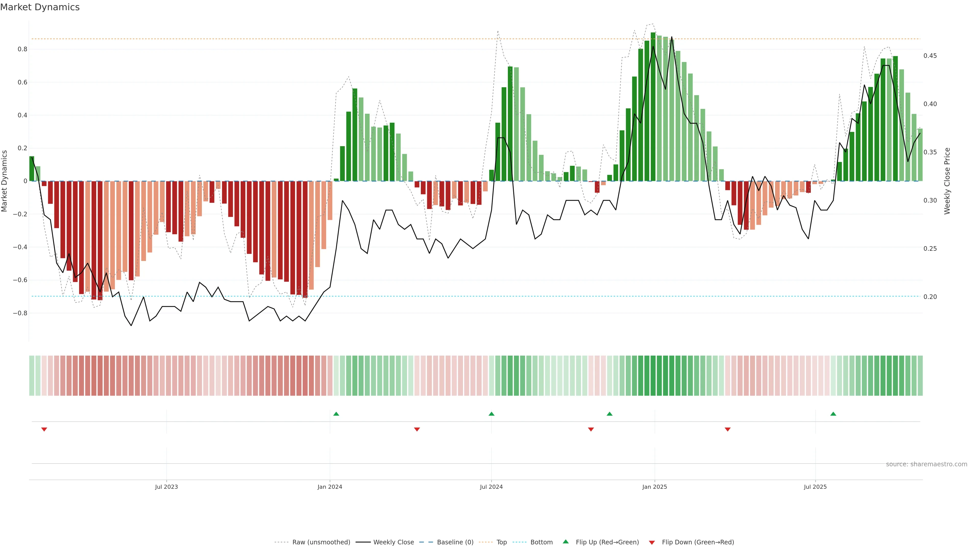The height and width of the screenshot is (551, 980).
Task: Toggle the Baseline (0) legend entry
Action: [455, 542]
